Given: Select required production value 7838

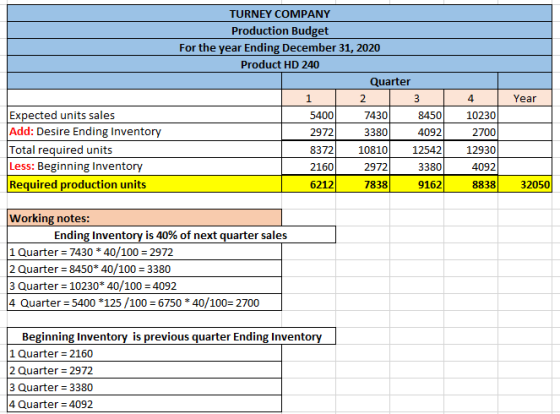Looking at the screenshot, I should 362,184.
